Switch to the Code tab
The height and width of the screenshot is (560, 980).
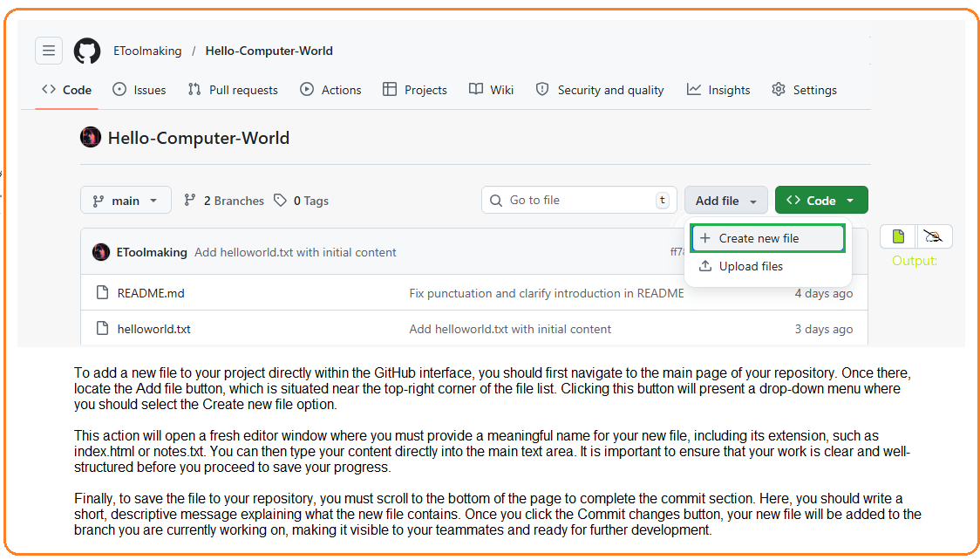(67, 90)
